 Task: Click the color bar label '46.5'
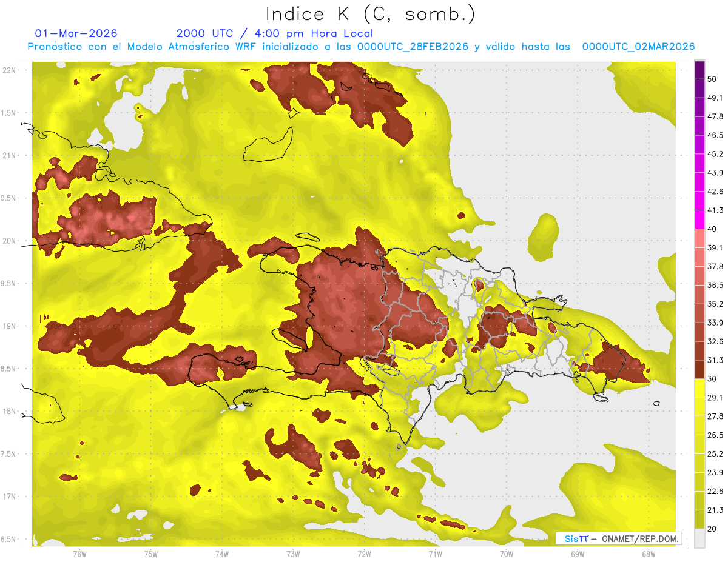coord(715,135)
